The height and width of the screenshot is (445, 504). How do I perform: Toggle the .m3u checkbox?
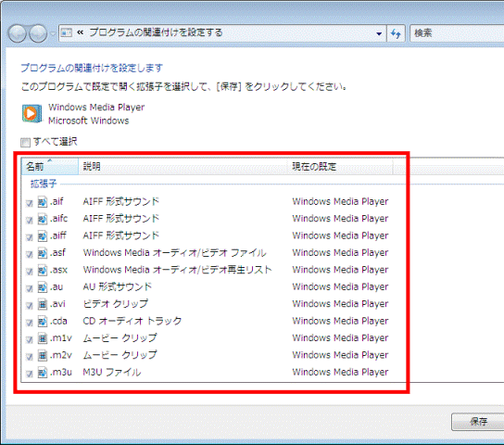coord(30,374)
